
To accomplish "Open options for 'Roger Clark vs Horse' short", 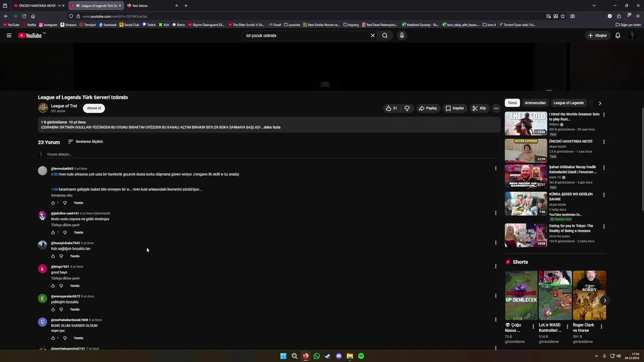I will (x=601, y=327).
